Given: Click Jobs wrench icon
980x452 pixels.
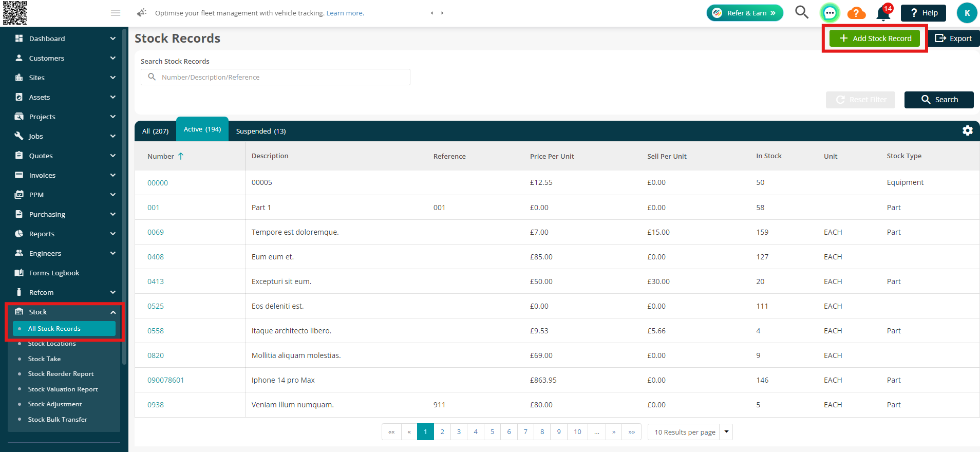Looking at the screenshot, I should 19,136.
